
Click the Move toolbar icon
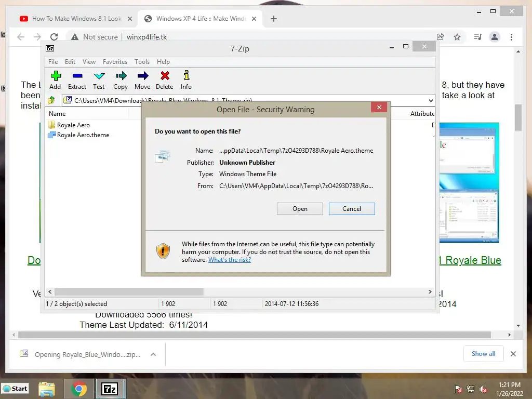(x=142, y=80)
